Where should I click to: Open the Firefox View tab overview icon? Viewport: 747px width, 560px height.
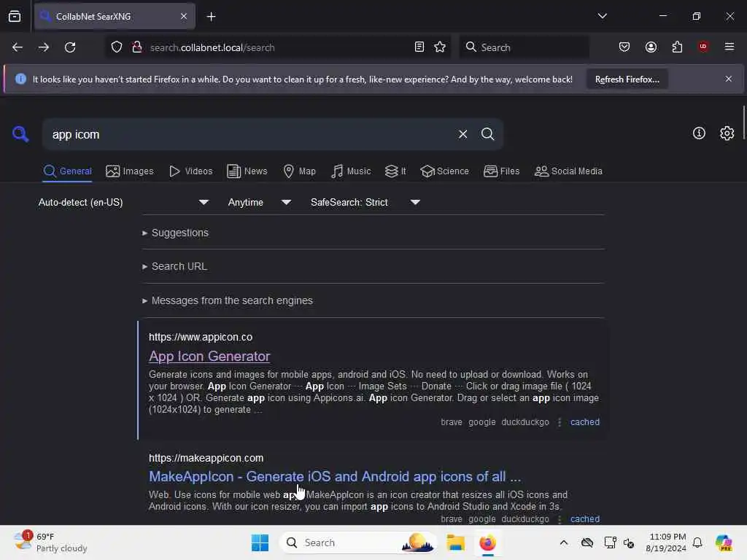point(15,17)
